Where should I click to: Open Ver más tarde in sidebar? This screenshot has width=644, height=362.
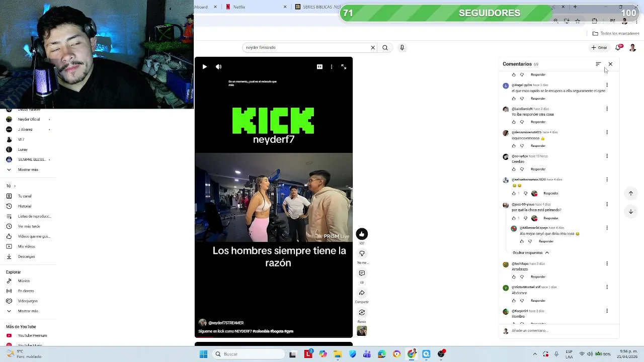(28, 226)
